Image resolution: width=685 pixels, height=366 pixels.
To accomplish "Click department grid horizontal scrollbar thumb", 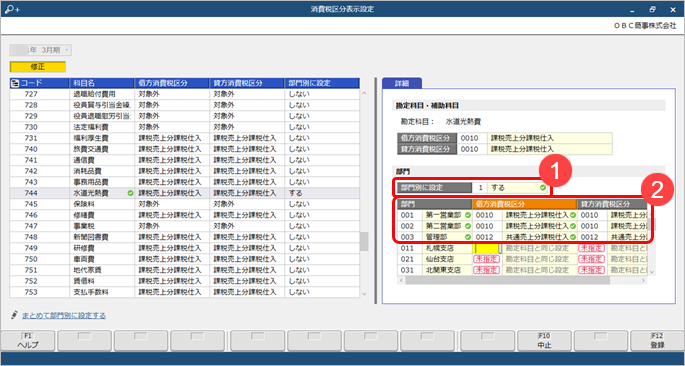I will 508,280.
